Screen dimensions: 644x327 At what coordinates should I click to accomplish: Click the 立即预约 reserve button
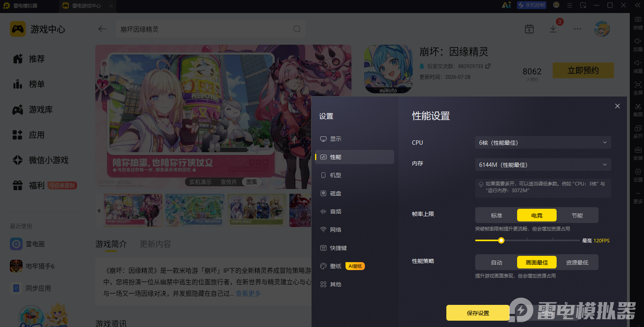coord(583,70)
